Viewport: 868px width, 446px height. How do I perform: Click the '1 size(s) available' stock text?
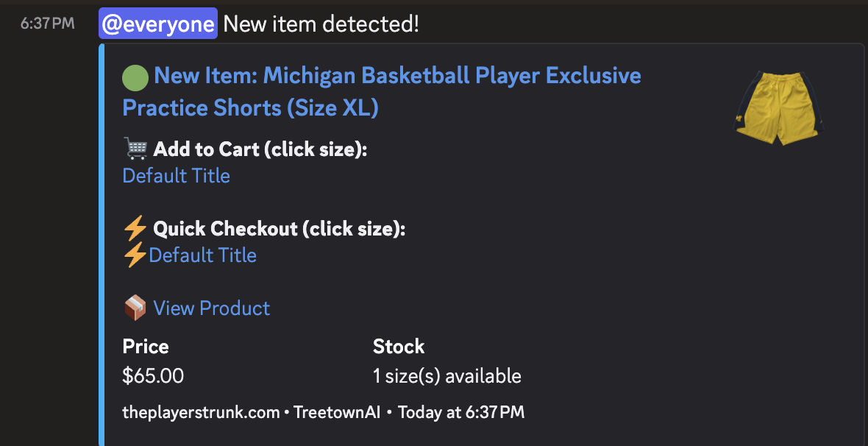[x=447, y=376]
